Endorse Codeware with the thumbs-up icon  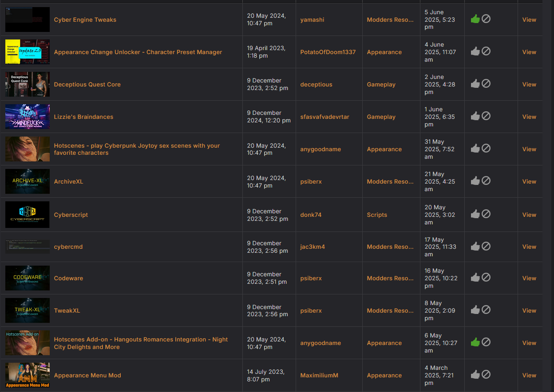click(x=475, y=277)
